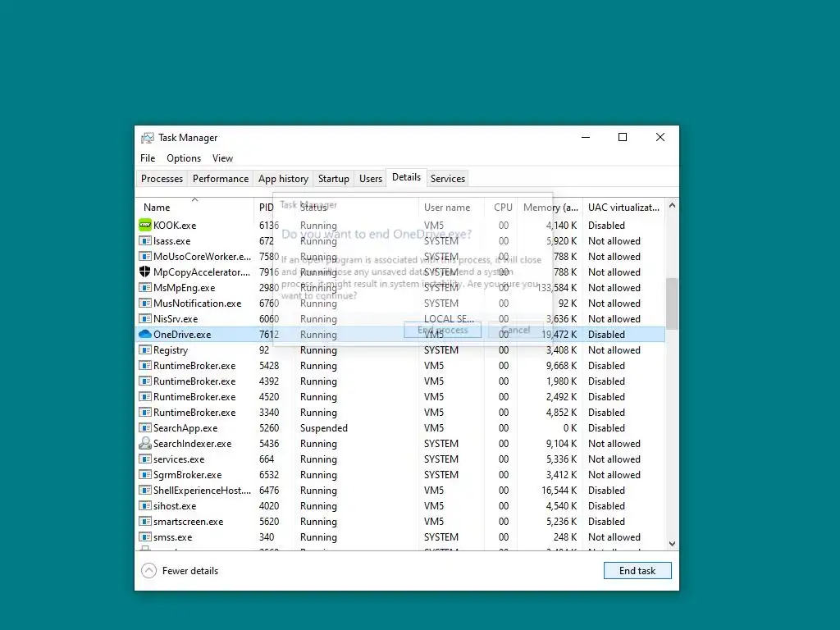Click PID 664 of services.exe
The height and width of the screenshot is (630, 840).
[267, 459]
